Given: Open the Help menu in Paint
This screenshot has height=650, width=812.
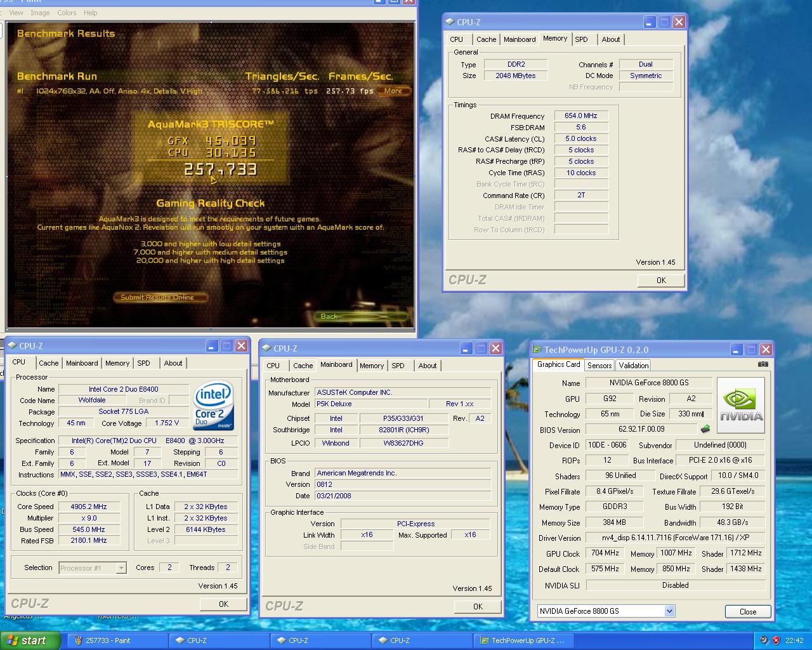Looking at the screenshot, I should point(91,13).
